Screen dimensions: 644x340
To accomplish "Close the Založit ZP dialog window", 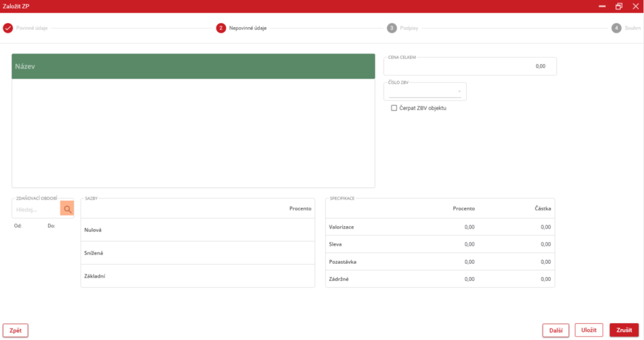I will point(635,6).
